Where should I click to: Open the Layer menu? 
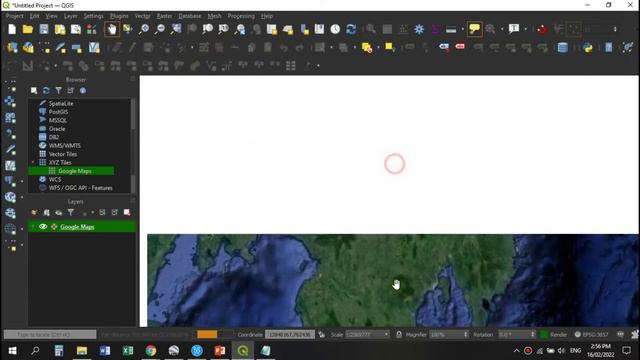(70, 16)
